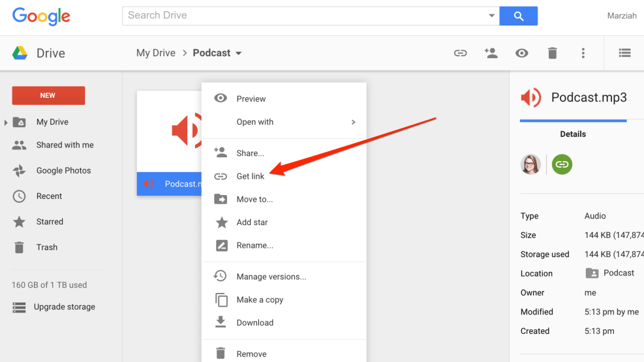
Task: Click the blue search magnifier button
Action: (x=519, y=16)
